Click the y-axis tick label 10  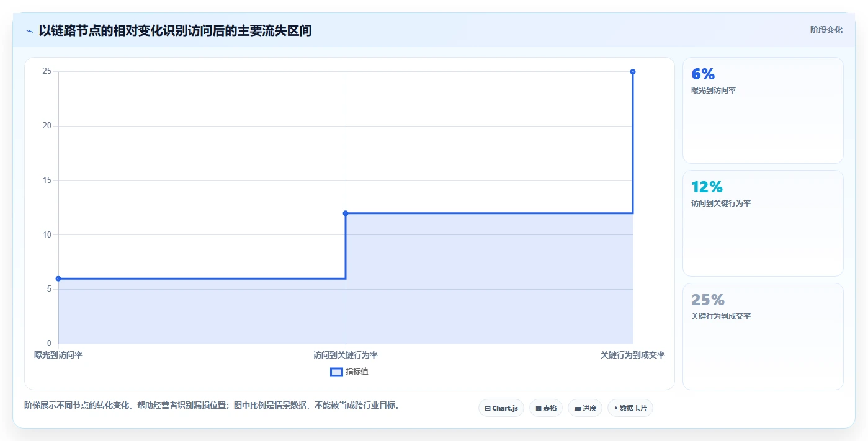(x=47, y=234)
